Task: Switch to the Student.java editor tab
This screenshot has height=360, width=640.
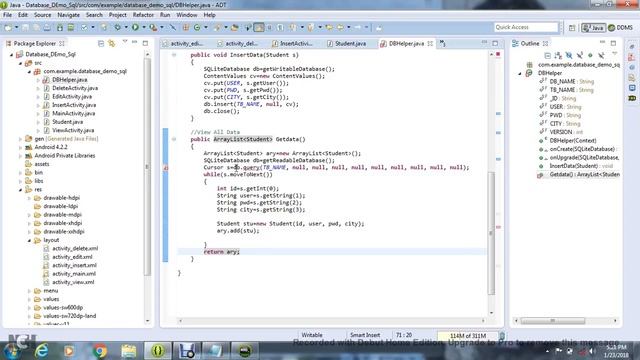Action: pyautogui.click(x=350, y=43)
